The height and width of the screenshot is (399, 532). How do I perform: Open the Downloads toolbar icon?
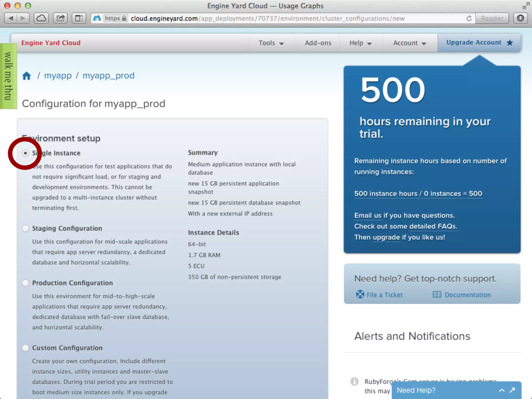[520, 18]
